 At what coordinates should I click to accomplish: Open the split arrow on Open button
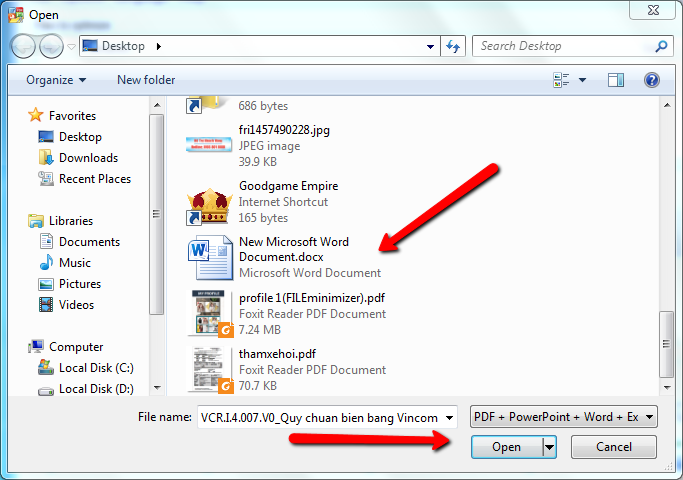(x=549, y=447)
